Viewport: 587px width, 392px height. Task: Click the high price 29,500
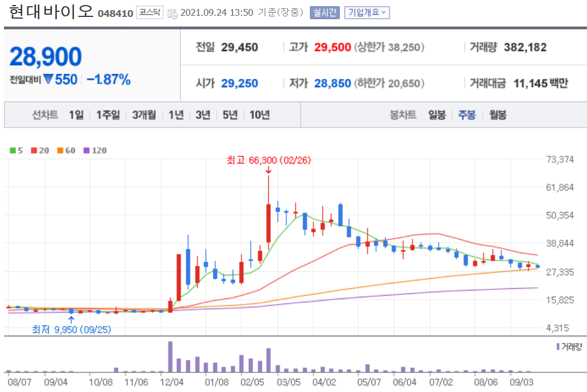[x=332, y=47]
